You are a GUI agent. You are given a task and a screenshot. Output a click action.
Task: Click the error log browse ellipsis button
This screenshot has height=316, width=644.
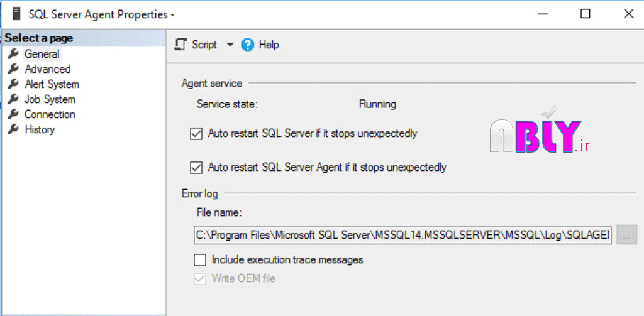pos(626,235)
